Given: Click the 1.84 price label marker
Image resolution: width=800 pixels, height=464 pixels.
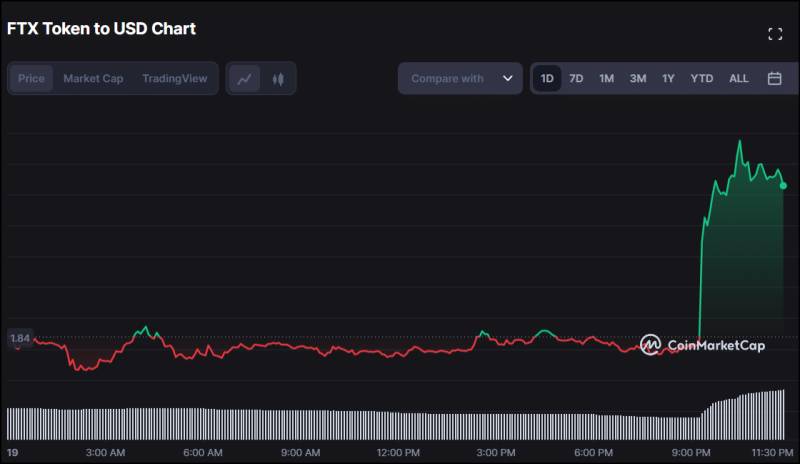Looking at the screenshot, I should [x=20, y=338].
